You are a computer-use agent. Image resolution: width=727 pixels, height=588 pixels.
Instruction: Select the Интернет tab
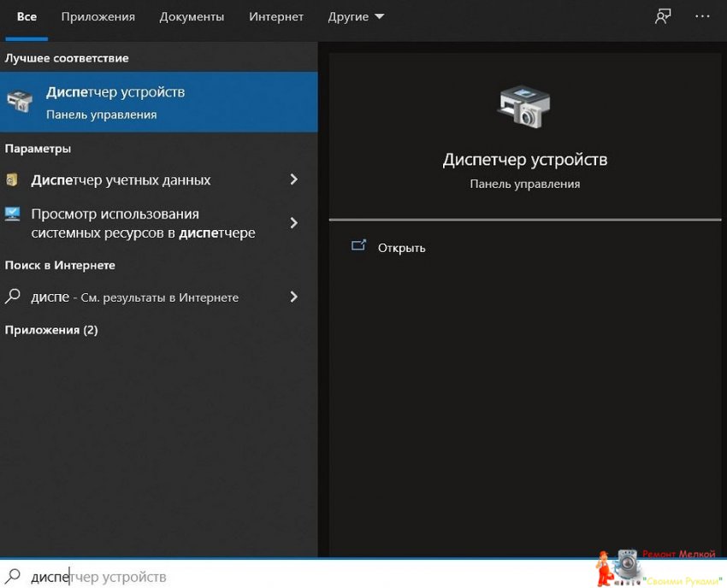[275, 17]
